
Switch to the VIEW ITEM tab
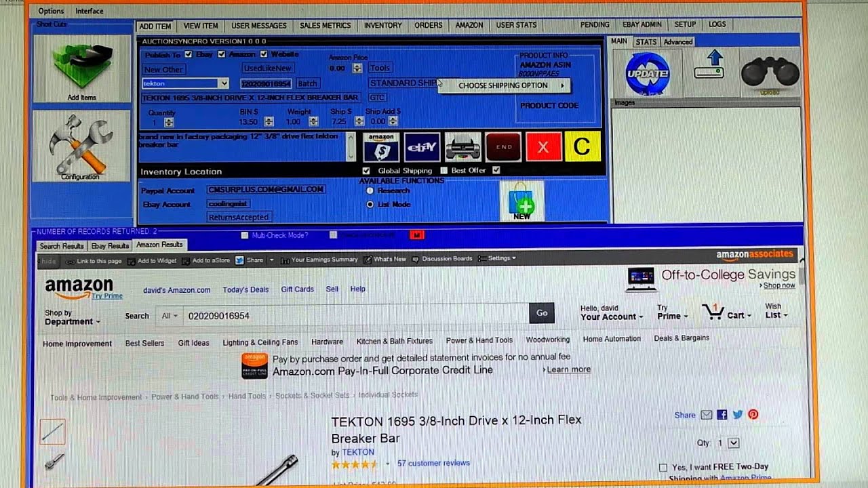pyautogui.click(x=201, y=26)
